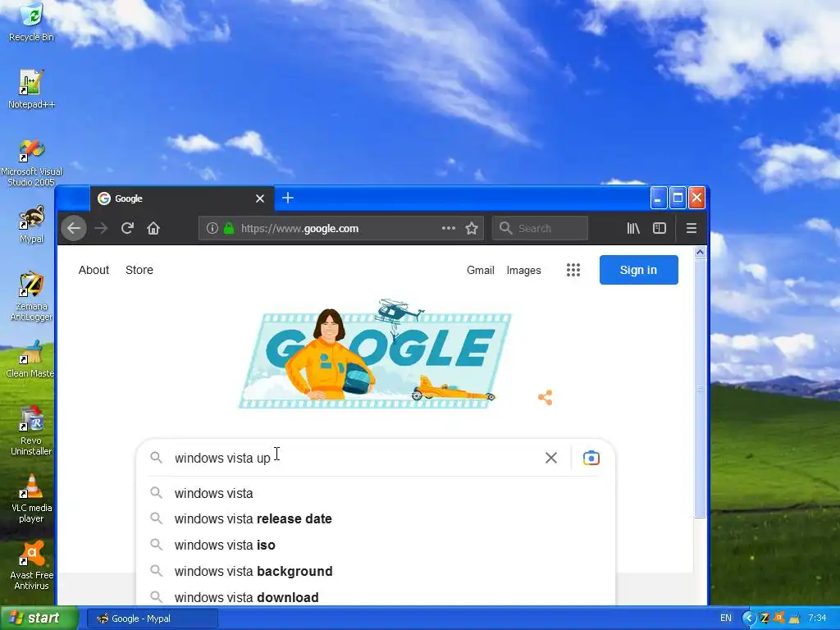Select the Clean Master desktop shortcut
The width and height of the screenshot is (840, 630).
pyautogui.click(x=30, y=359)
